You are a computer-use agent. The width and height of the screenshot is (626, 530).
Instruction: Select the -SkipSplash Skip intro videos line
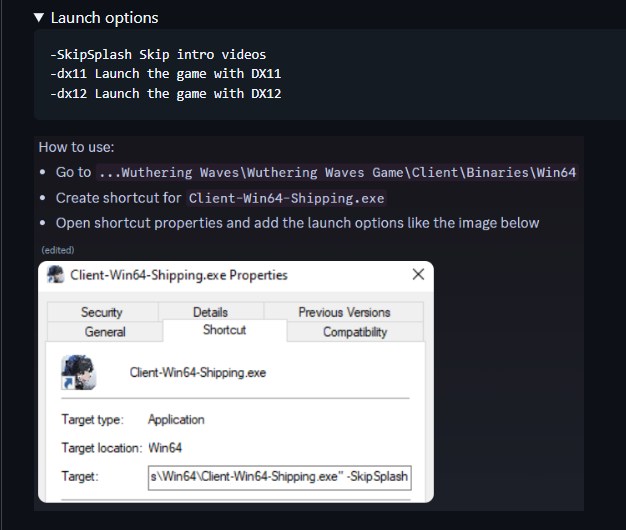tap(158, 54)
